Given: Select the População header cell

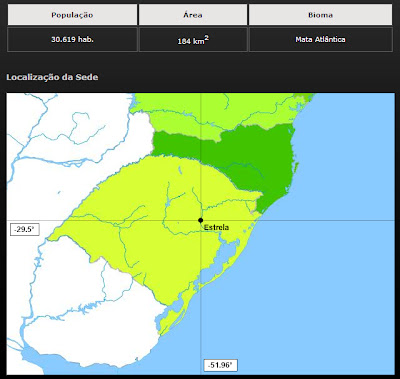Looking at the screenshot, I should click(x=72, y=15).
